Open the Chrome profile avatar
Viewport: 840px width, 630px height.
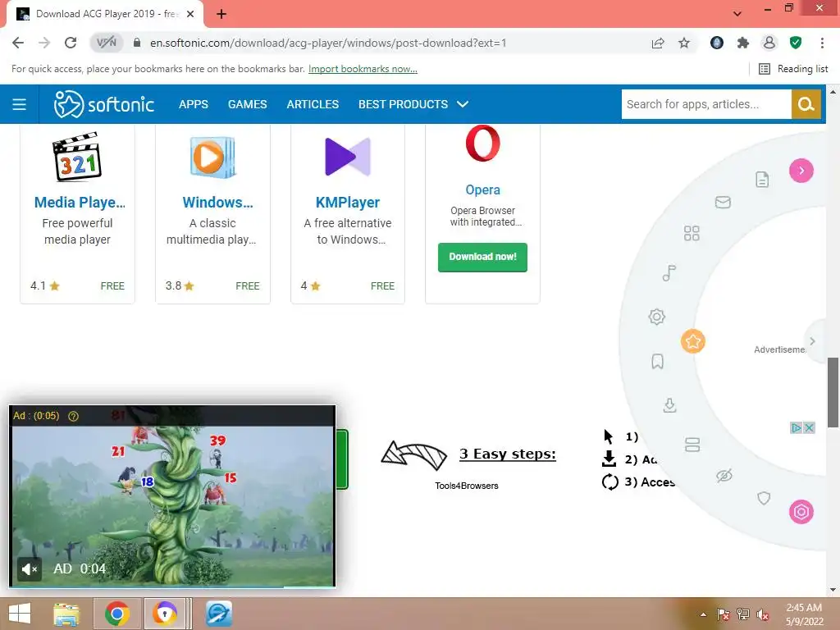[769, 43]
